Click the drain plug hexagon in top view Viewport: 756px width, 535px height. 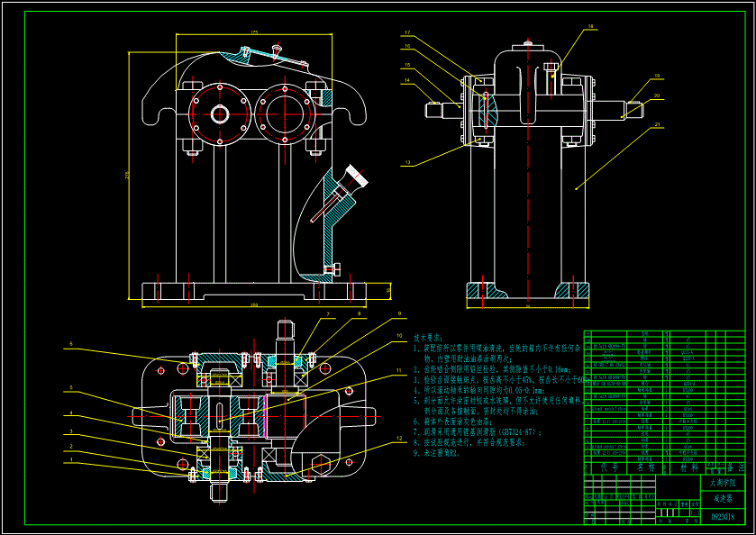321,464
